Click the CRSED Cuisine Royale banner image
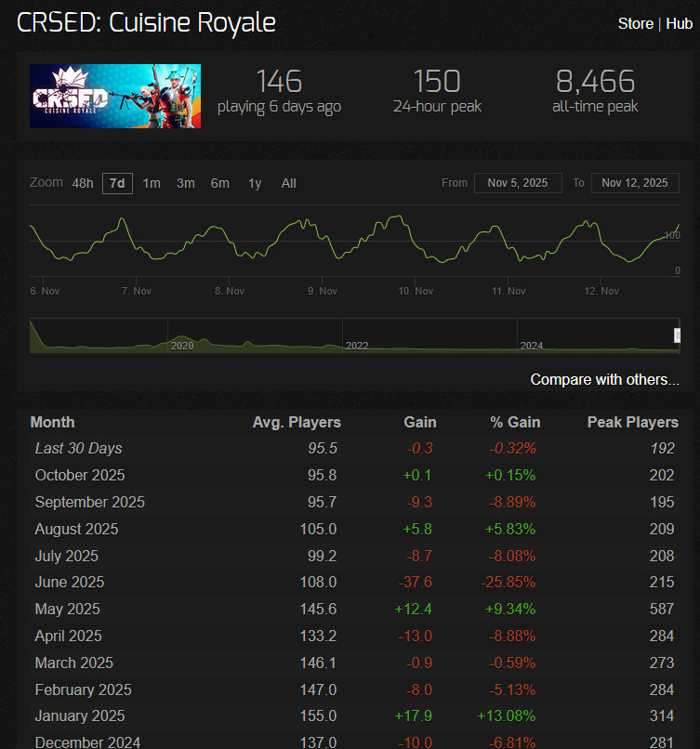This screenshot has height=749, width=700. (114, 96)
